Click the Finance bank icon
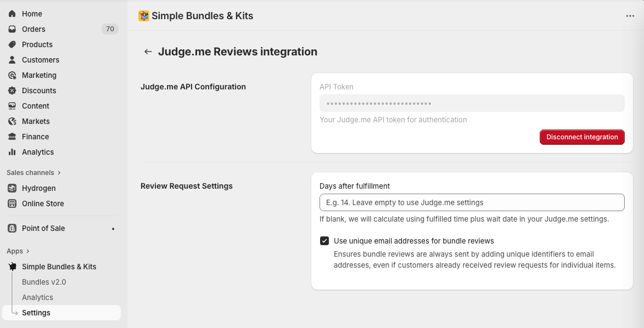The height and width of the screenshot is (328, 644). pos(12,137)
